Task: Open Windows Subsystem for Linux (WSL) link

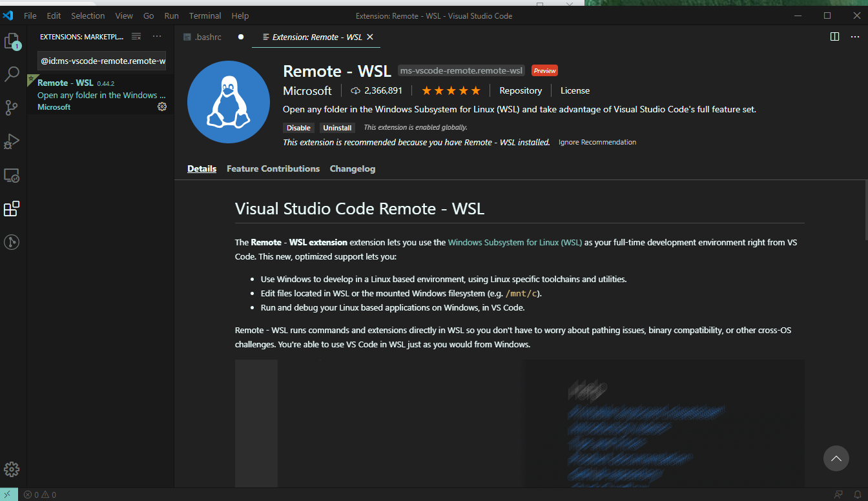Action: click(515, 243)
